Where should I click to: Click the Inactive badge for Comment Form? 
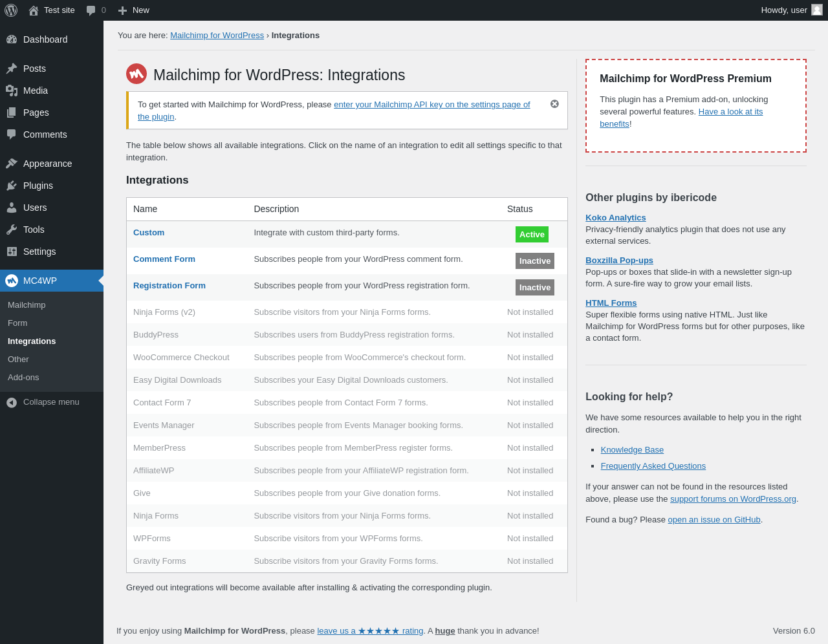click(x=535, y=261)
